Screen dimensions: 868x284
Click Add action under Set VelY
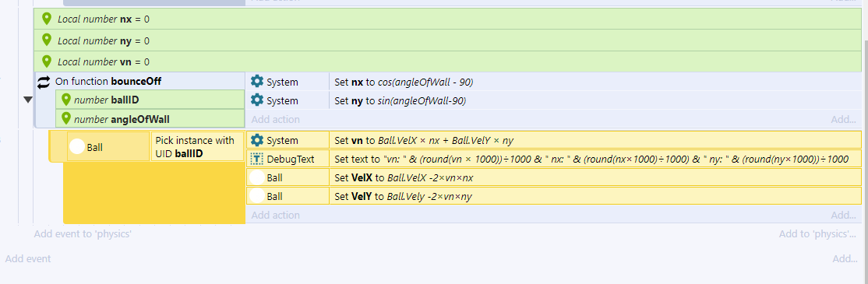[x=276, y=215]
